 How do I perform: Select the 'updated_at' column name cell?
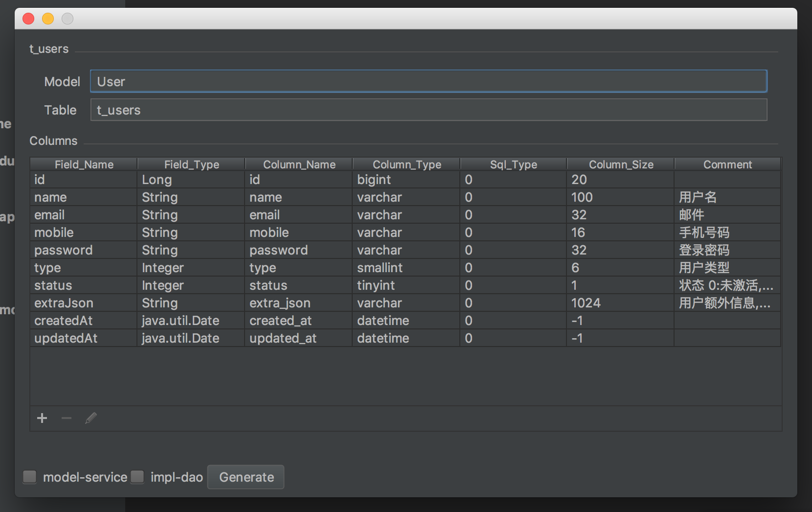tap(299, 338)
